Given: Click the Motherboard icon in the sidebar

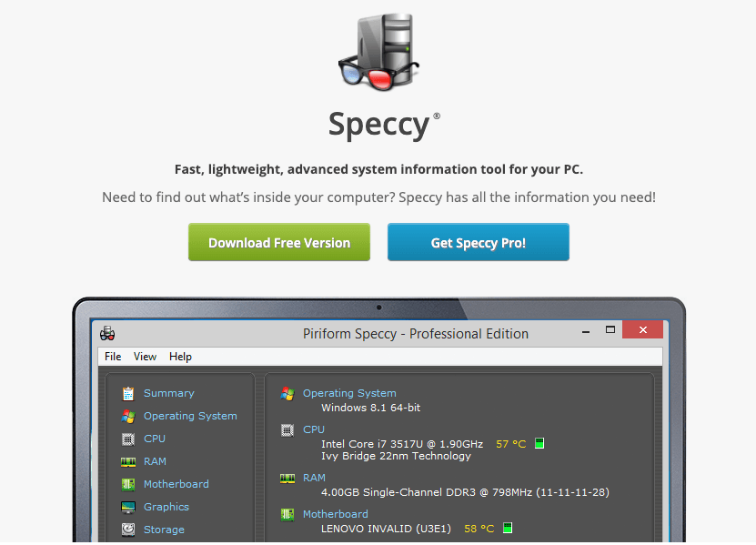Looking at the screenshot, I should click(x=127, y=484).
